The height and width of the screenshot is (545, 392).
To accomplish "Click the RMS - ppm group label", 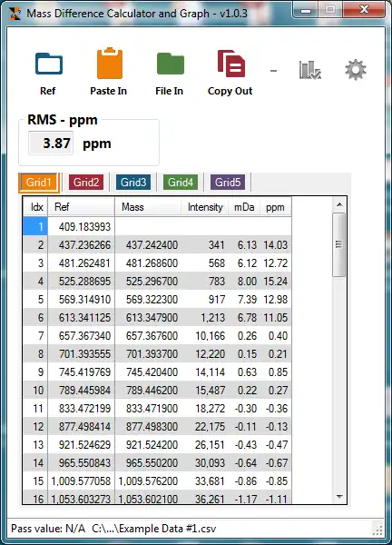I will (x=63, y=120).
